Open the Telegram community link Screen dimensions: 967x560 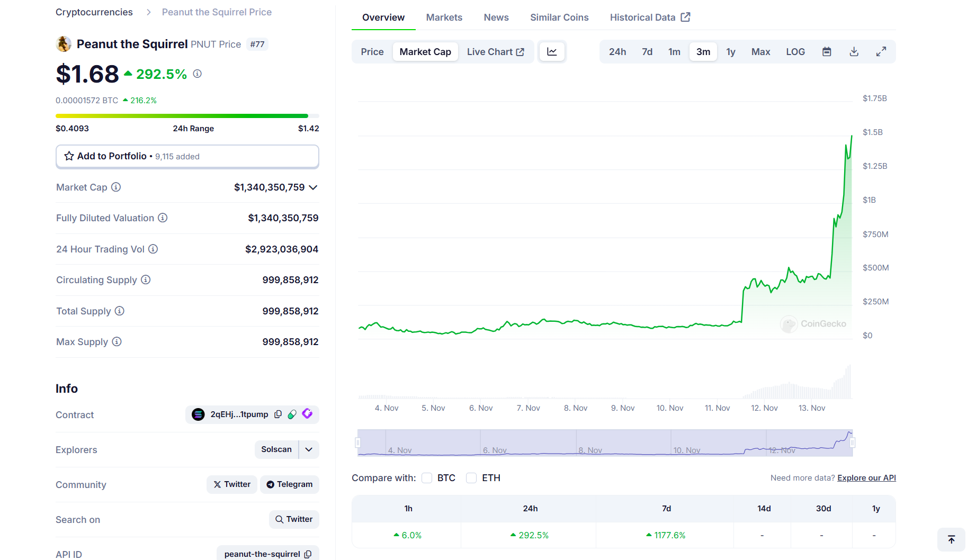[x=290, y=484]
